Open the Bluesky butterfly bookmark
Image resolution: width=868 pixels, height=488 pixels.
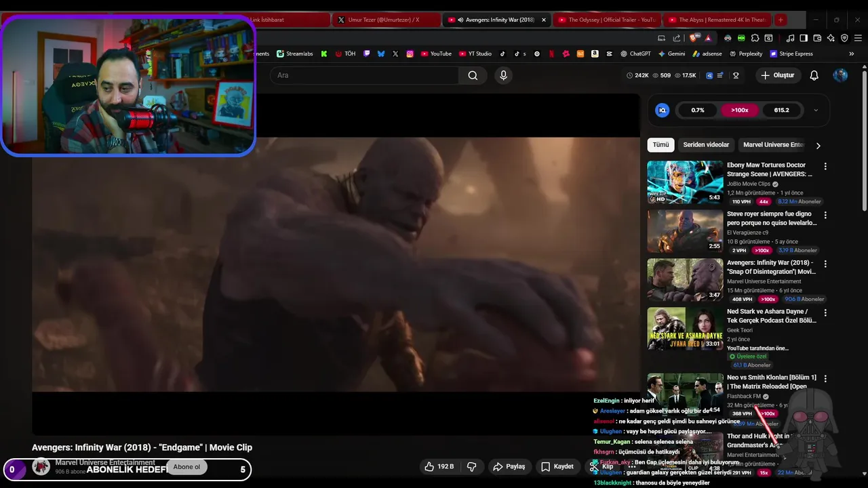click(x=381, y=54)
